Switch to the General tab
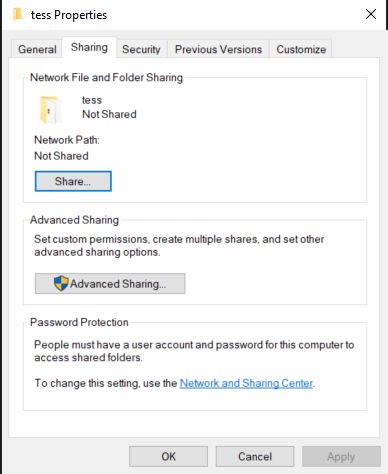388x474 pixels. pyautogui.click(x=37, y=49)
